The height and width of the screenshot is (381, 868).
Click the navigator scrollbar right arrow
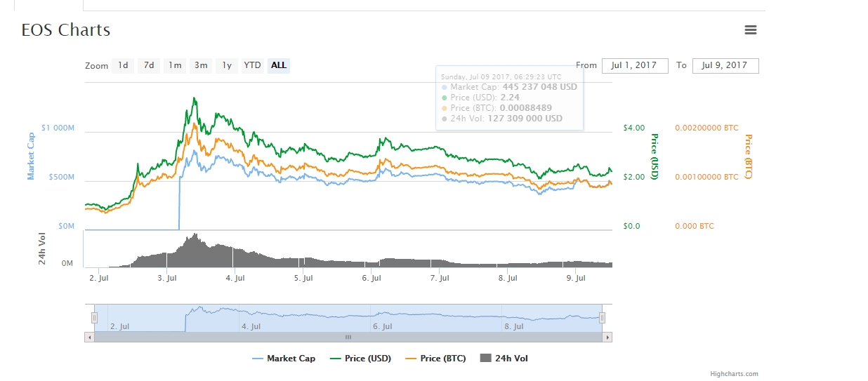(x=607, y=337)
